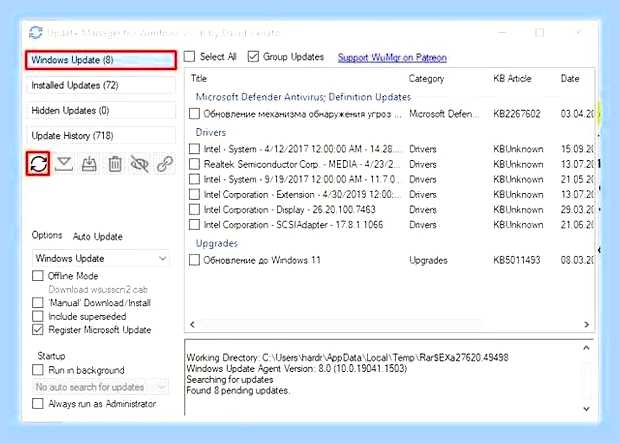Collapse the Upgrades group header

coord(217,243)
